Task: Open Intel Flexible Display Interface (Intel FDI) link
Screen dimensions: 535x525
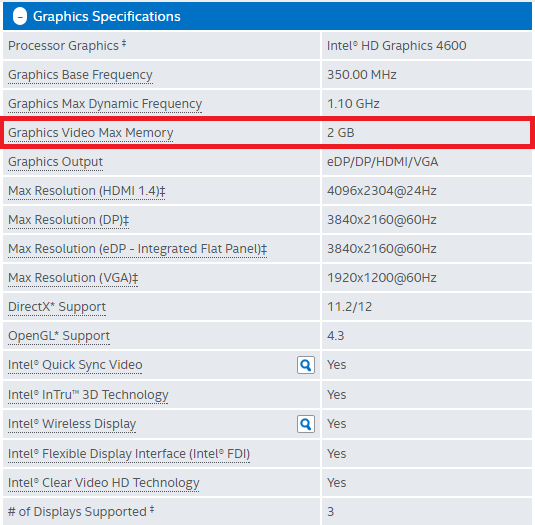Action: [129, 454]
